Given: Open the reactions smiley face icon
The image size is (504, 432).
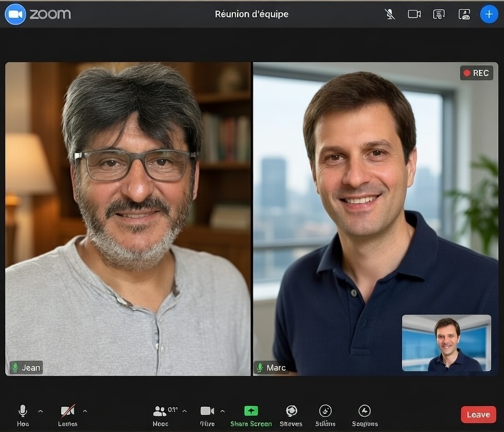Looking at the screenshot, I should coord(325,411).
